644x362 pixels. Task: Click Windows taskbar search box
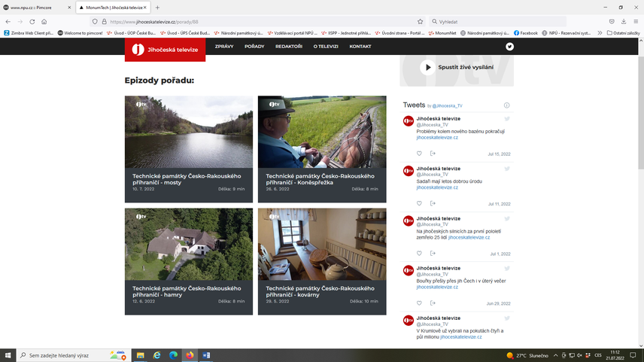[74, 355]
